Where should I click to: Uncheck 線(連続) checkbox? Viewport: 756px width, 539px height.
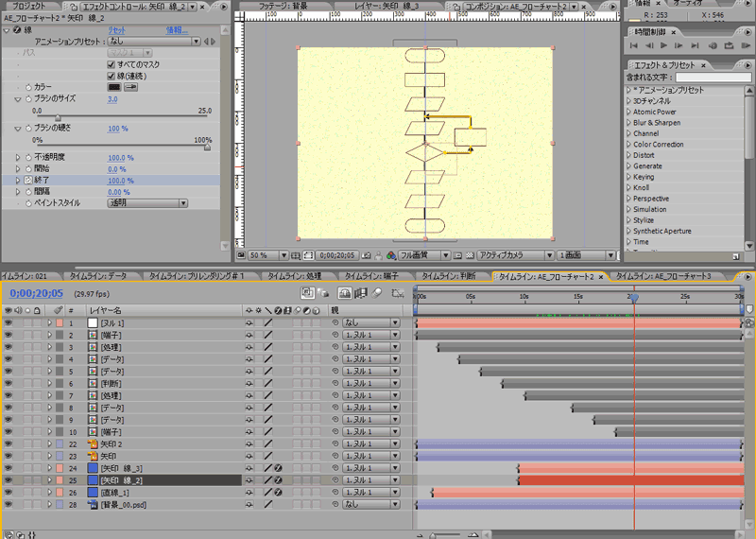[111, 76]
